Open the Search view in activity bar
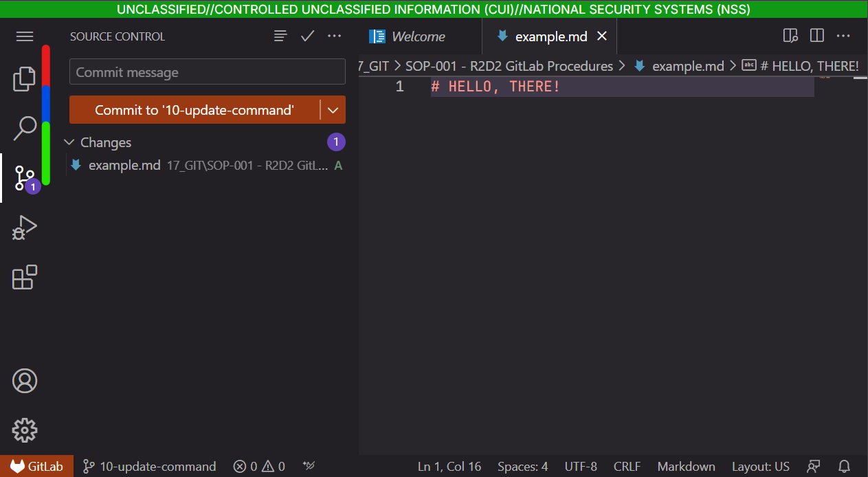Screen dimensions: 868x477 point(25,128)
